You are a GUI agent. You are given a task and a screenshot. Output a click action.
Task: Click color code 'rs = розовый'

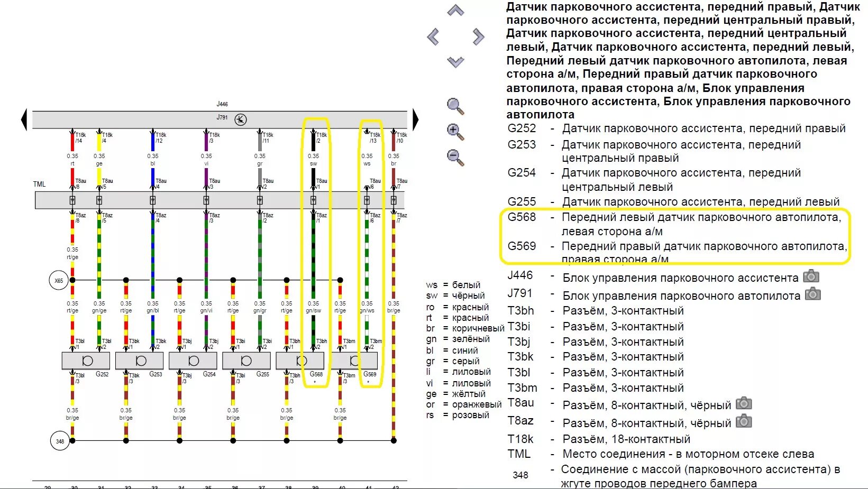458,415
